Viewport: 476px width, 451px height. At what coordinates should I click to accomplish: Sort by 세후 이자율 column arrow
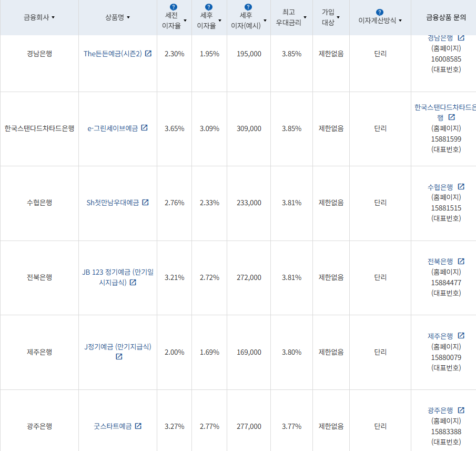point(220,21)
